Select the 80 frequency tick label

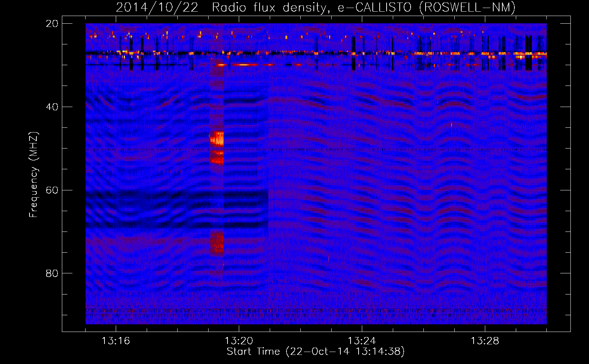point(52,273)
